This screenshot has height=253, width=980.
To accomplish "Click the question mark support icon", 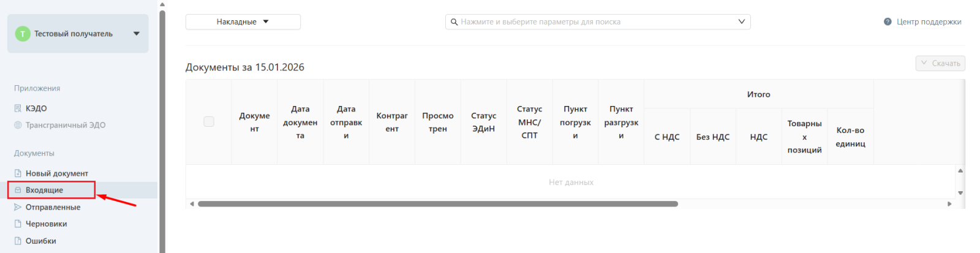I will [888, 22].
